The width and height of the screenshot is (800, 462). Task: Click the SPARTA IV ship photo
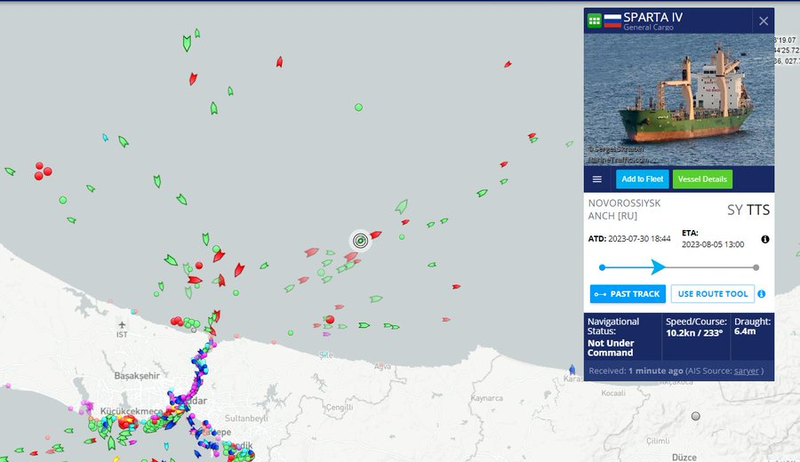[679, 99]
